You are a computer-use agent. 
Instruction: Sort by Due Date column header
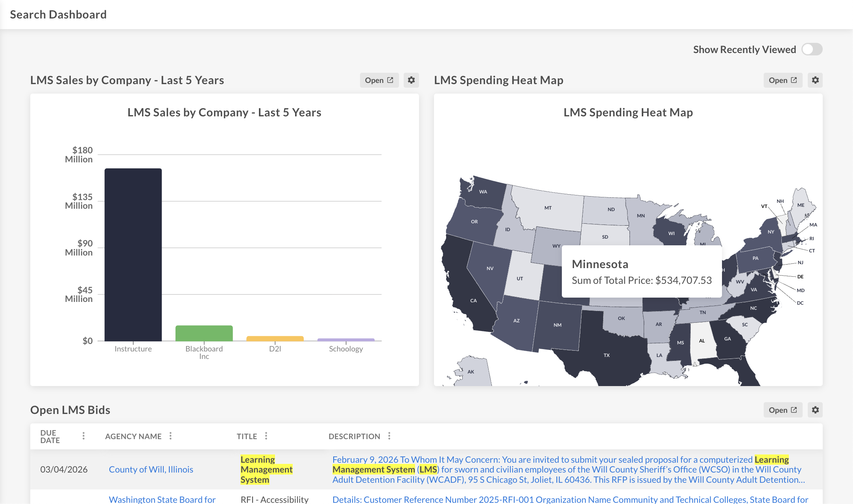pyautogui.click(x=50, y=436)
